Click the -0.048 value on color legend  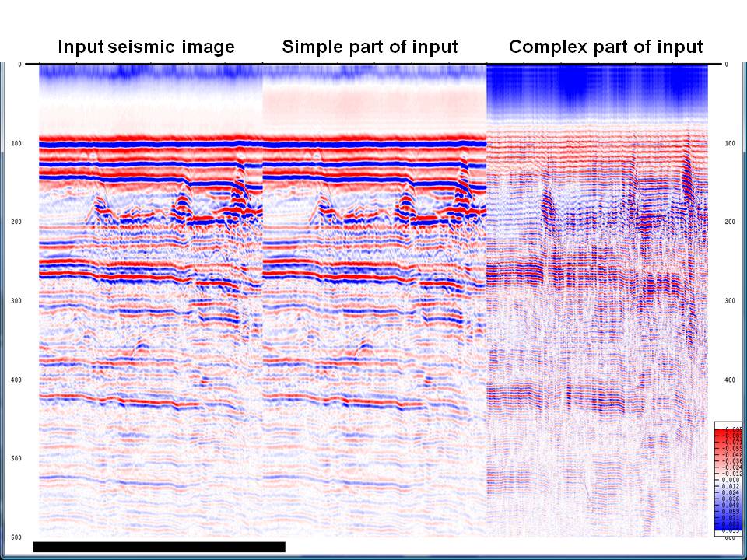point(731,455)
